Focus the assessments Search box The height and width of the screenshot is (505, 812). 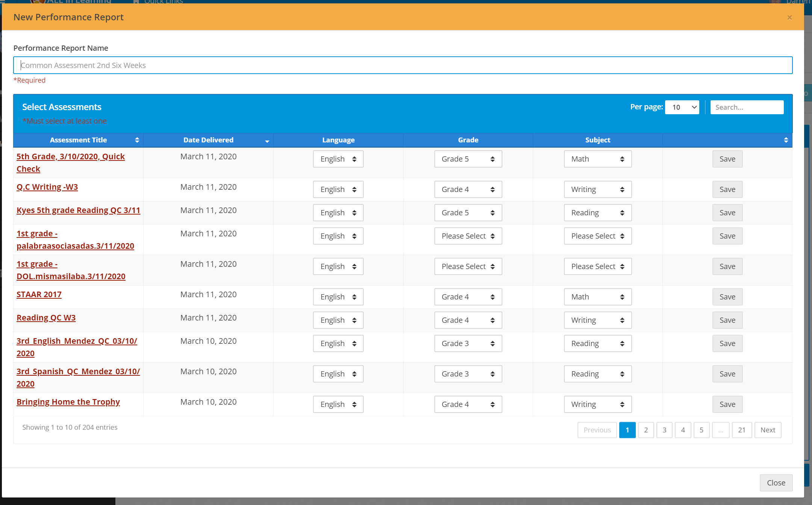click(747, 107)
